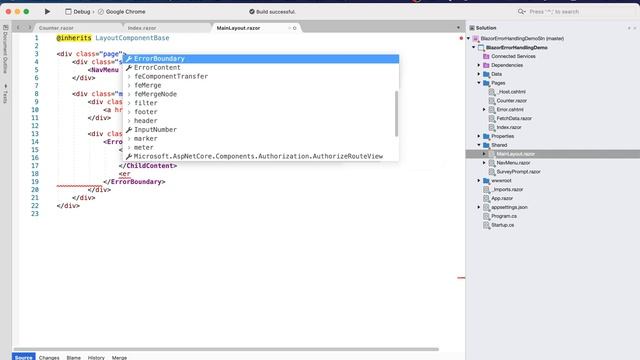
Task: Expand the Error.cshtml node
Action: coord(484,110)
